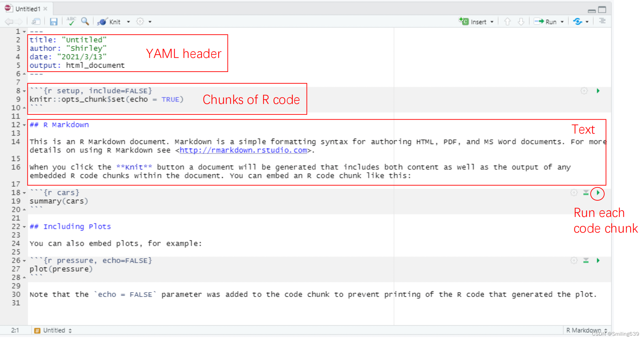This screenshot has width=644, height=340.
Task: Run spell check on document
Action: coord(71,21)
